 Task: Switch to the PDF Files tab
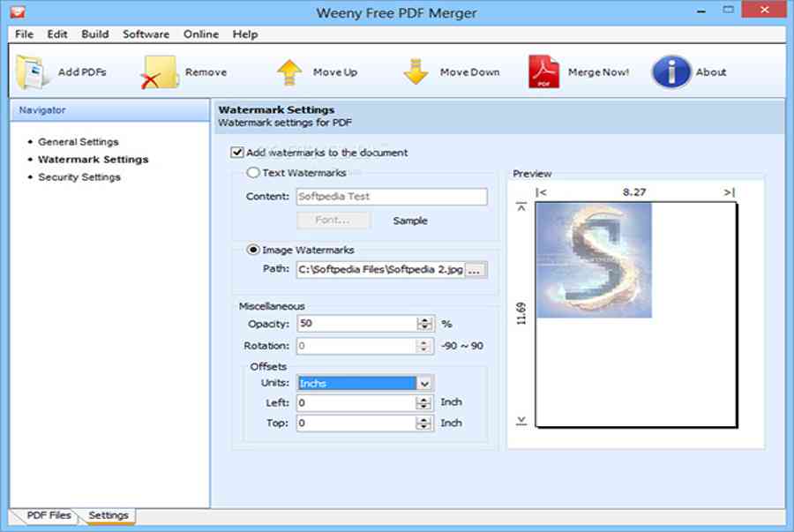click(49, 515)
